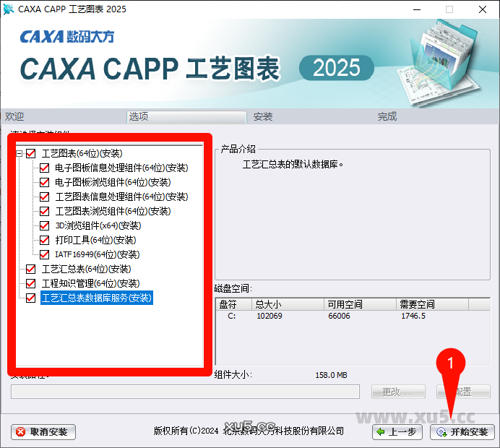Switch to the 安装 step tab

pos(263,116)
